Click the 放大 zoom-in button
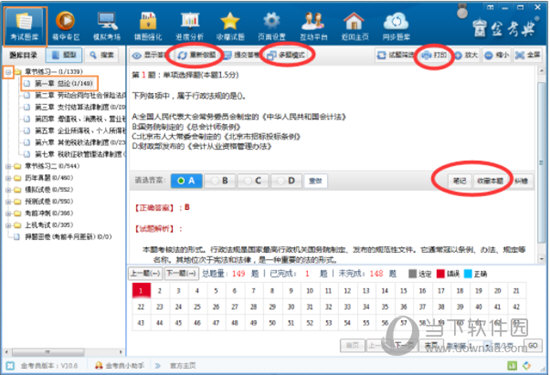 (x=467, y=55)
